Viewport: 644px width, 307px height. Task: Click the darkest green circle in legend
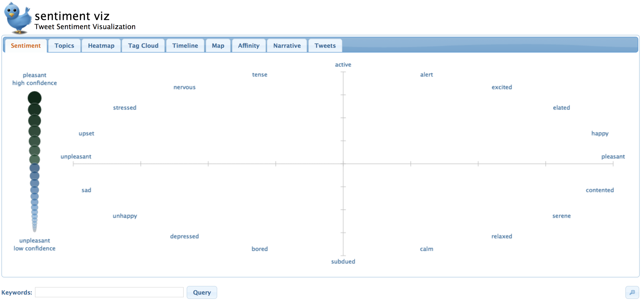35,98
